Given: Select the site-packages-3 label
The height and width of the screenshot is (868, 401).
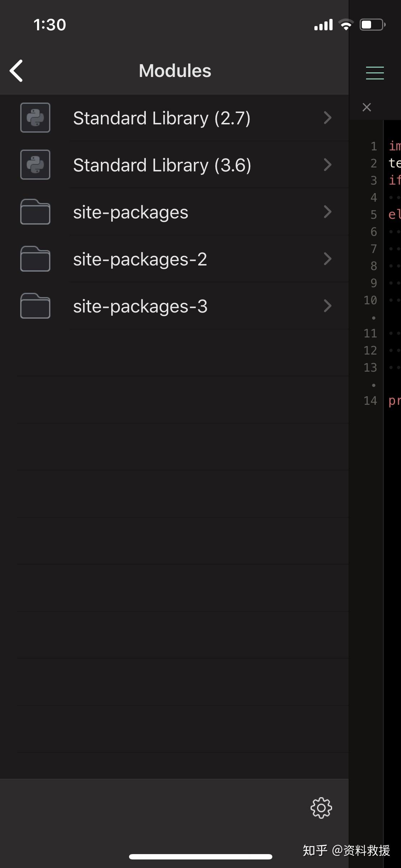Looking at the screenshot, I should 140,306.
